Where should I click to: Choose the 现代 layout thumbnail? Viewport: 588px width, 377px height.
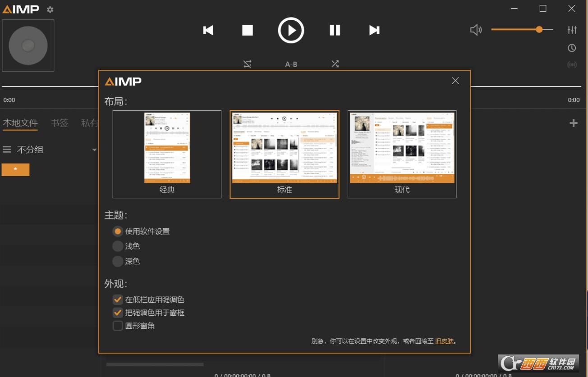402,154
